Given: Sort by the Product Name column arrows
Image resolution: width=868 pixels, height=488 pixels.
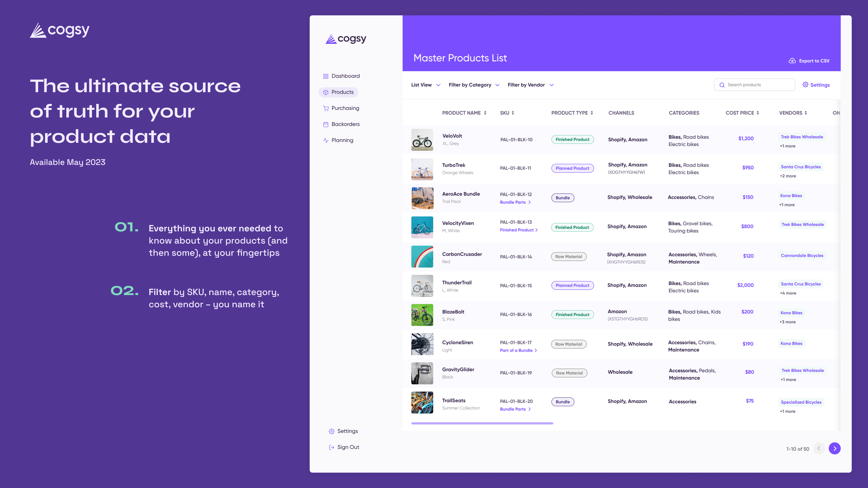Looking at the screenshot, I should pos(485,113).
